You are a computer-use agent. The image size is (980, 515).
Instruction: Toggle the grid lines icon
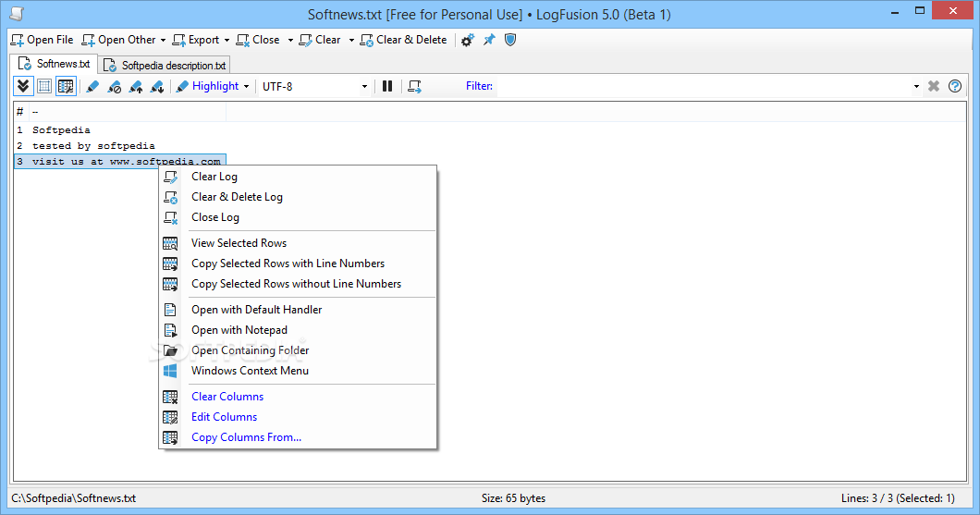tap(44, 86)
